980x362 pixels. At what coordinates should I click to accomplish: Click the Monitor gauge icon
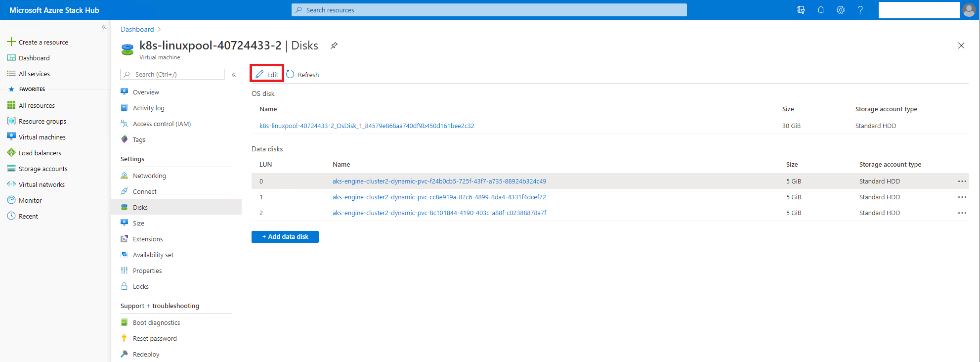pyautogui.click(x=11, y=200)
